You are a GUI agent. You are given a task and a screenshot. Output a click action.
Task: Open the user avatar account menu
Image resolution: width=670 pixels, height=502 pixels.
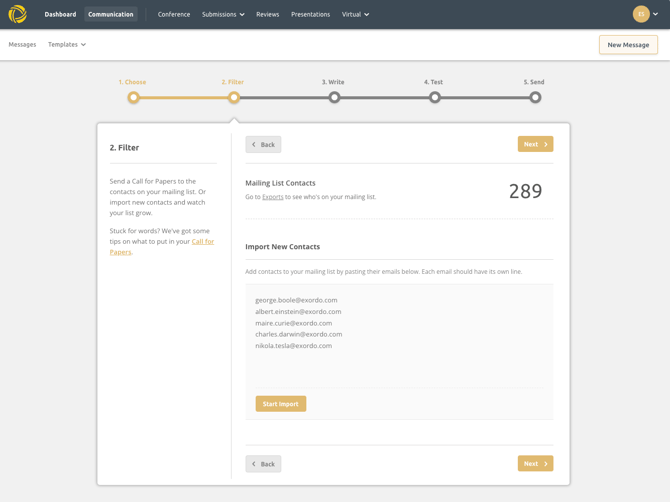click(645, 14)
